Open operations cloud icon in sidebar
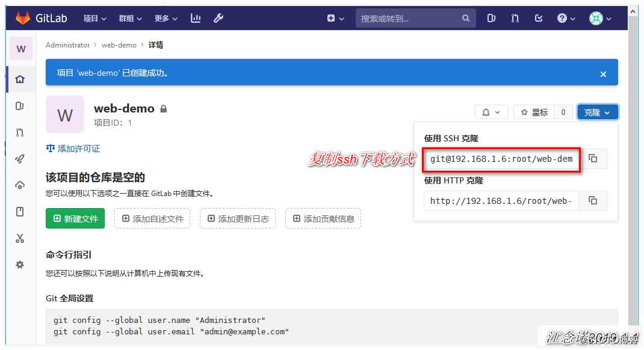This screenshot has width=644, height=350. (20, 185)
